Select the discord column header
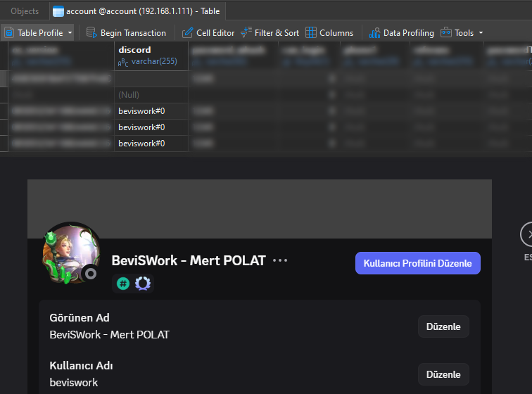 [x=151, y=56]
